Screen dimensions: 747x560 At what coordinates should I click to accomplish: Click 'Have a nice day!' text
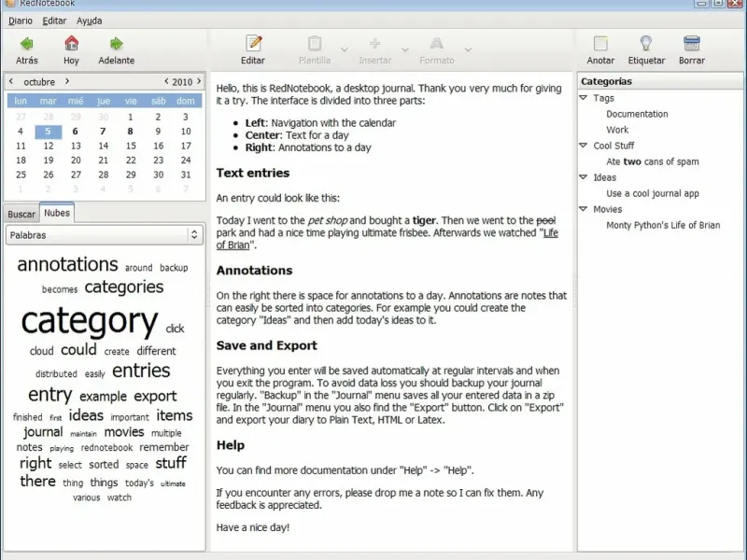(x=253, y=527)
